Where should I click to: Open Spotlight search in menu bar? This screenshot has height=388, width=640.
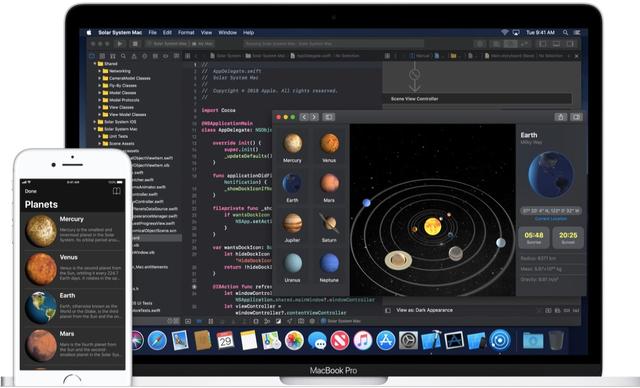coord(565,32)
